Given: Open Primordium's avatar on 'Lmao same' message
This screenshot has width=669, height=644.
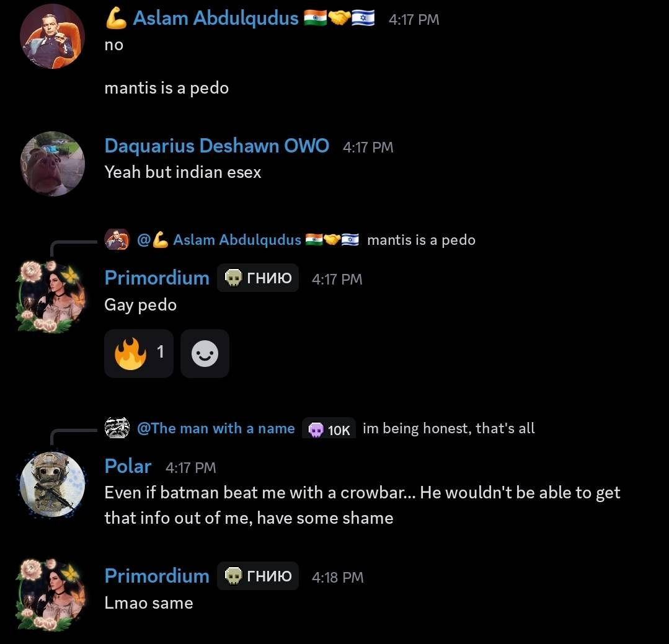Looking at the screenshot, I should [51, 594].
